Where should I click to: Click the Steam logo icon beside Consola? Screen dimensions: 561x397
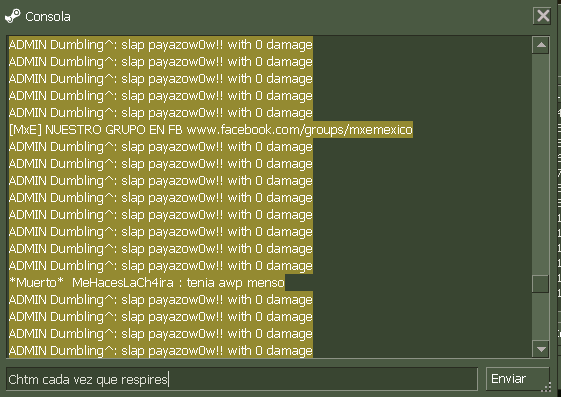click(13, 16)
